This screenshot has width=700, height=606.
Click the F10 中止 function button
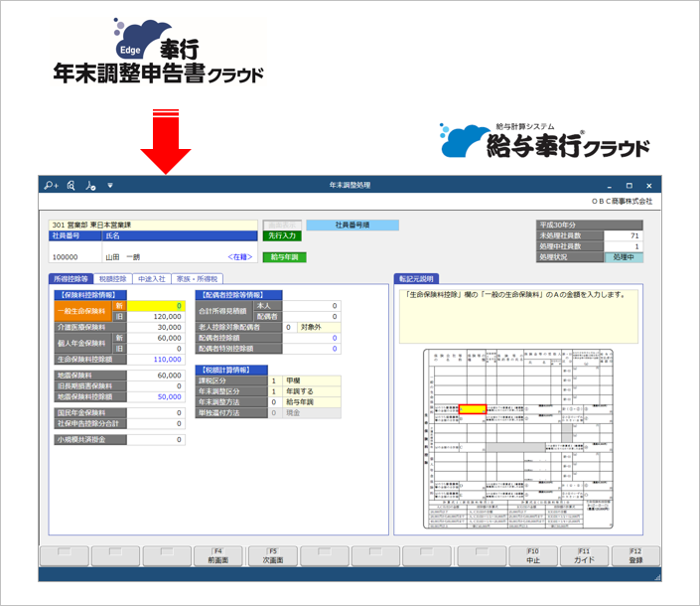click(533, 556)
